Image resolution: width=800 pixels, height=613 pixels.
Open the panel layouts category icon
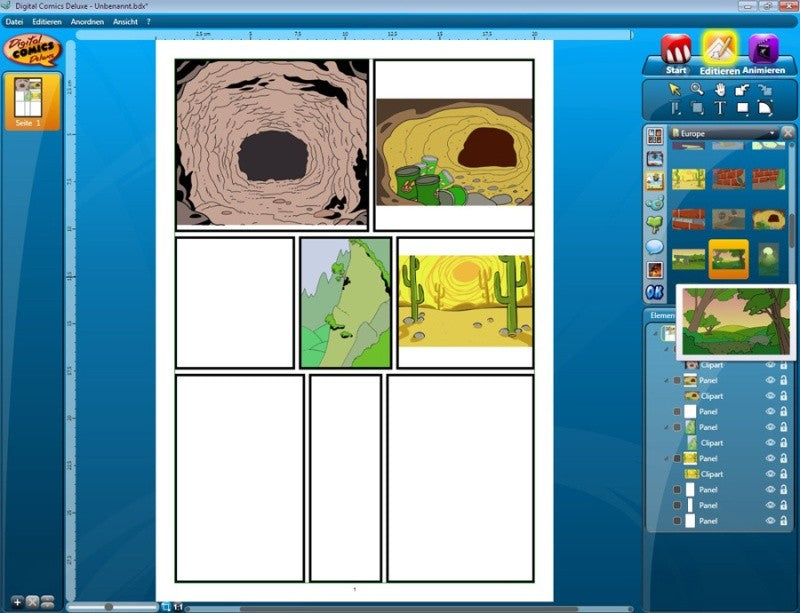[655, 136]
